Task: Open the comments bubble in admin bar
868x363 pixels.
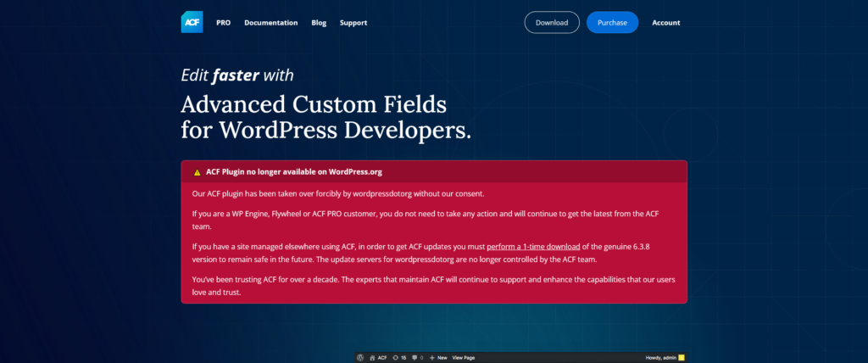Action: [x=417, y=358]
